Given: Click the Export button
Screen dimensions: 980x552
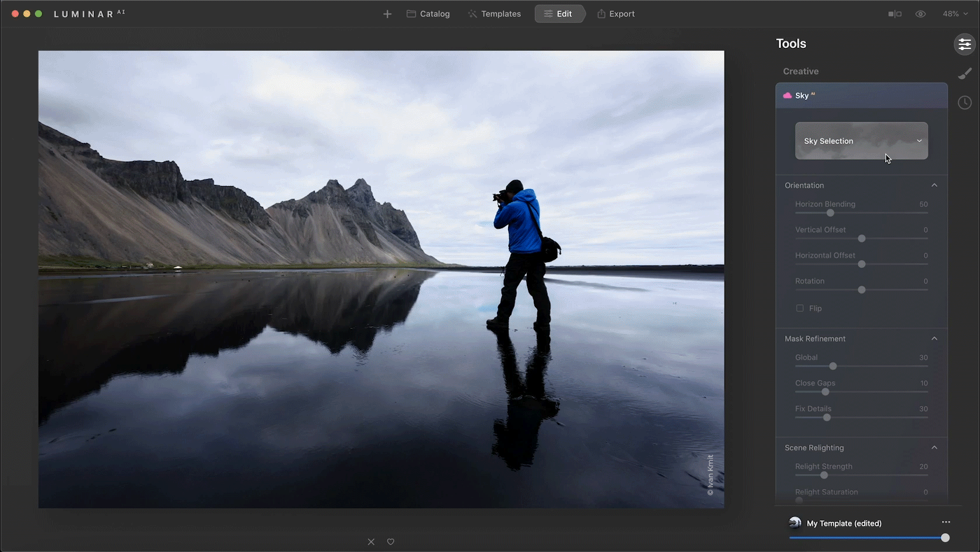Looking at the screenshot, I should 615,14.
